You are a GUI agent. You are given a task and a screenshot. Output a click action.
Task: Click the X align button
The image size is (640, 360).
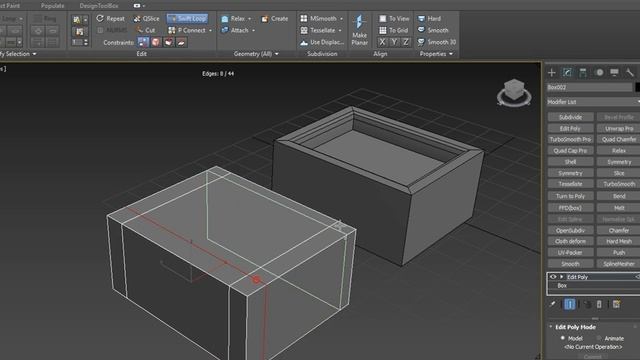pos(382,42)
